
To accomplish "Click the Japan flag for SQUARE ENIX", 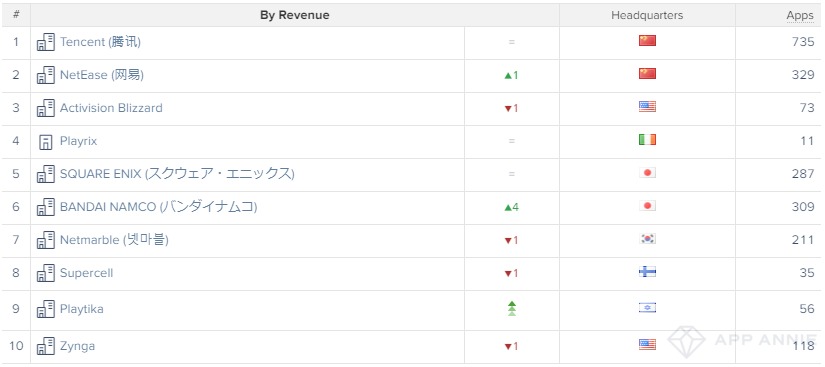I will 647,172.
